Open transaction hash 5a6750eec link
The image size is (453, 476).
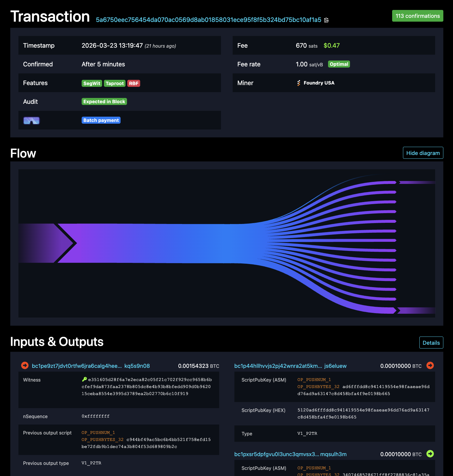(x=208, y=20)
